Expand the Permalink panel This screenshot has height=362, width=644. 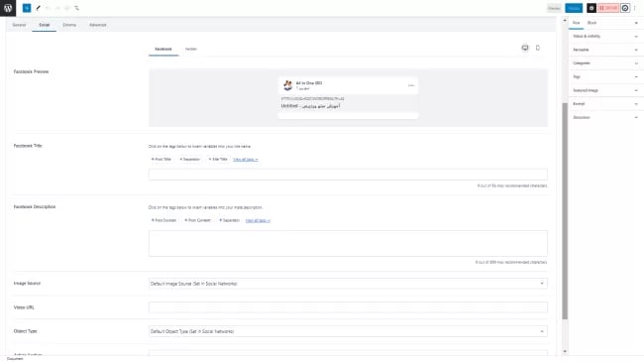point(605,50)
